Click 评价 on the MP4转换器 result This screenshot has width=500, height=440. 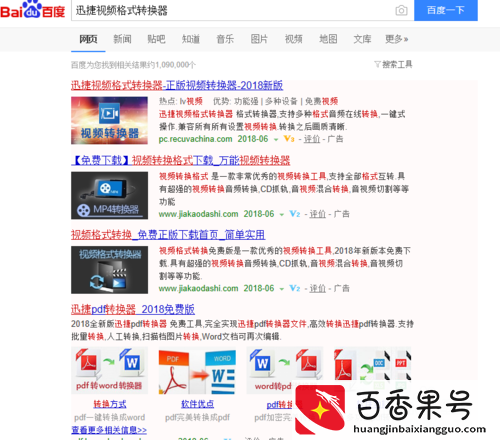318,214
